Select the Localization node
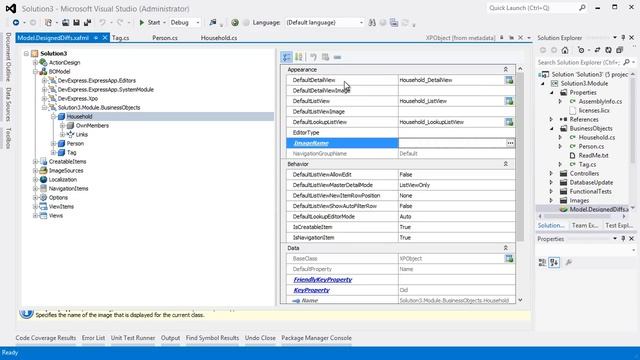Image resolution: width=640 pixels, height=360 pixels. click(x=62, y=180)
